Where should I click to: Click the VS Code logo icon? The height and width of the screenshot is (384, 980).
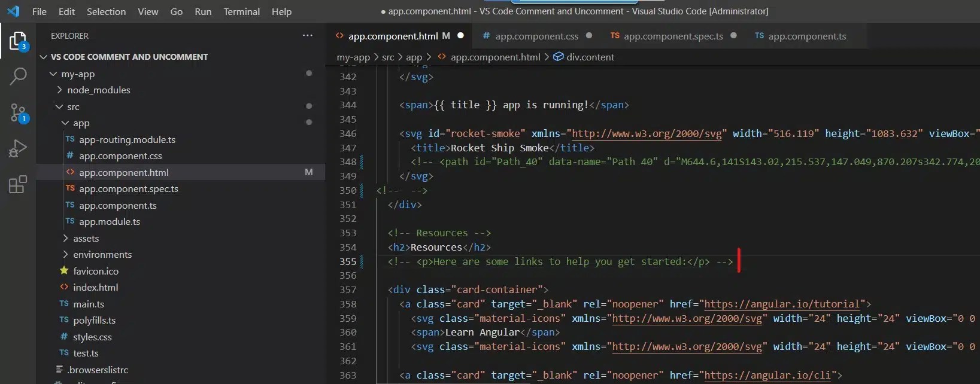click(x=13, y=11)
